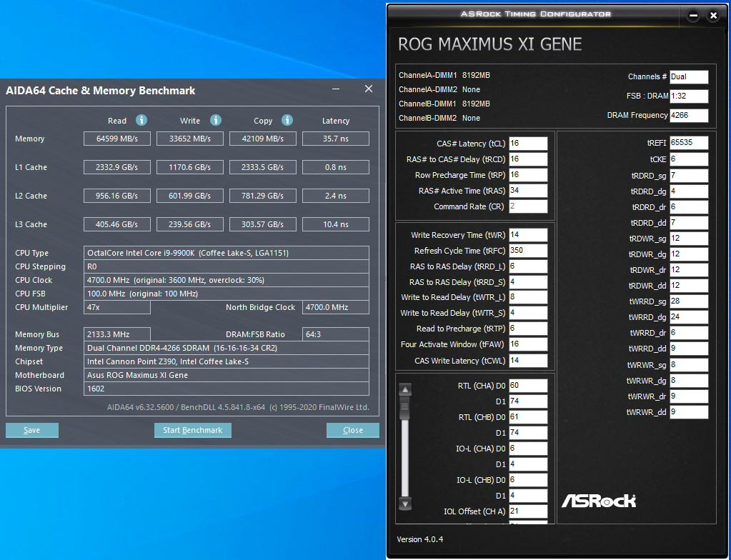
Task: Click the L1 Cache Read value 2332.9 GB/s
Action: (x=117, y=167)
